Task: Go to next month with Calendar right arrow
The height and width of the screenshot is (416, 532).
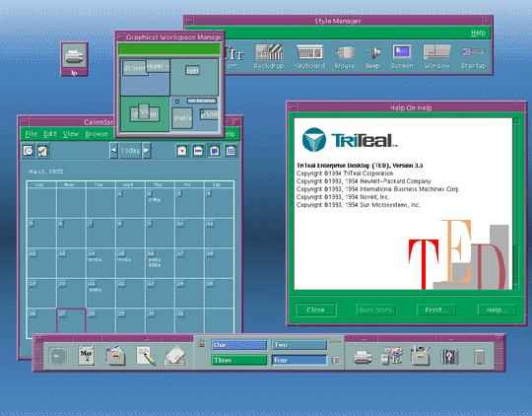Action: [x=147, y=150]
